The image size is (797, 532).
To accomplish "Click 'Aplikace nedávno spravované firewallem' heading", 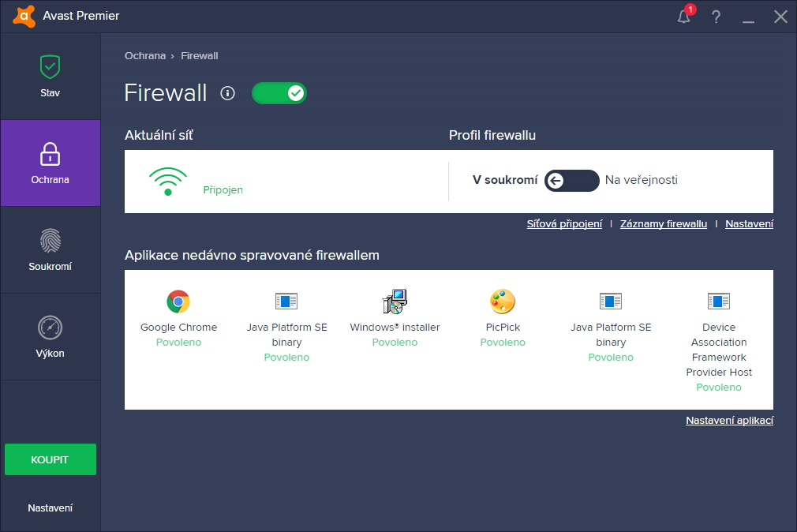I will 252,255.
